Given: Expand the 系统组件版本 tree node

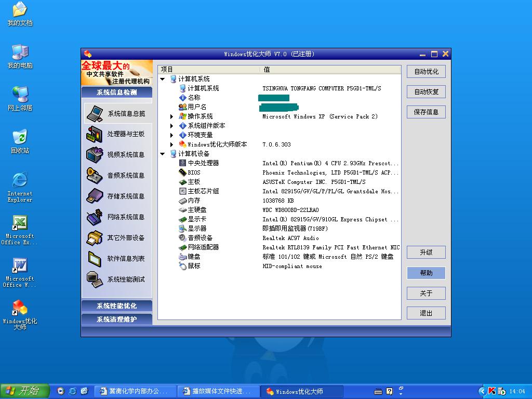Looking at the screenshot, I should click(x=171, y=126).
